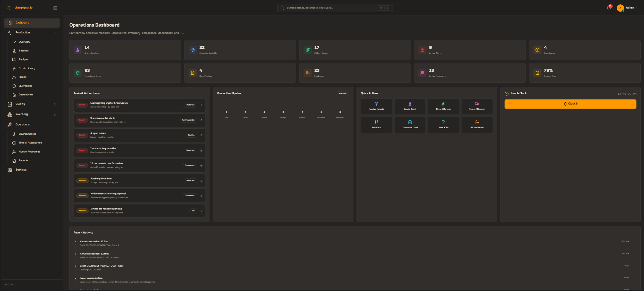Click the Receive Material quick action

[x=376, y=106]
